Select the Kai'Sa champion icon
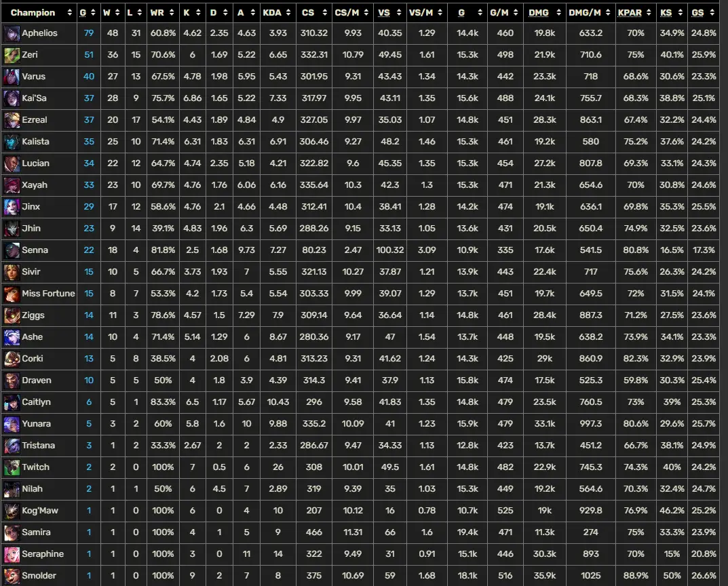 [x=12, y=98]
